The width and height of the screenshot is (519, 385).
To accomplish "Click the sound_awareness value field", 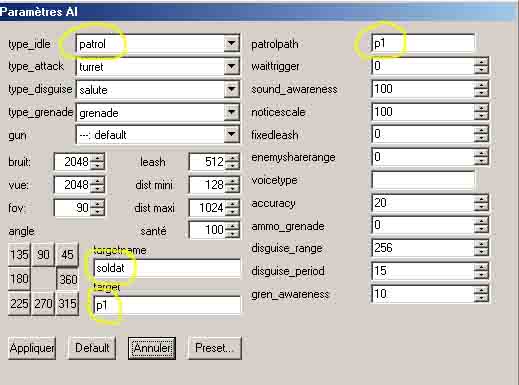I will point(422,89).
